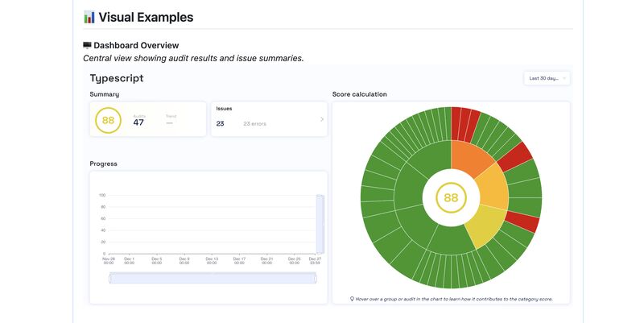Click the lightbulb hint icon below the chart
The height and width of the screenshot is (323, 644).
click(352, 299)
